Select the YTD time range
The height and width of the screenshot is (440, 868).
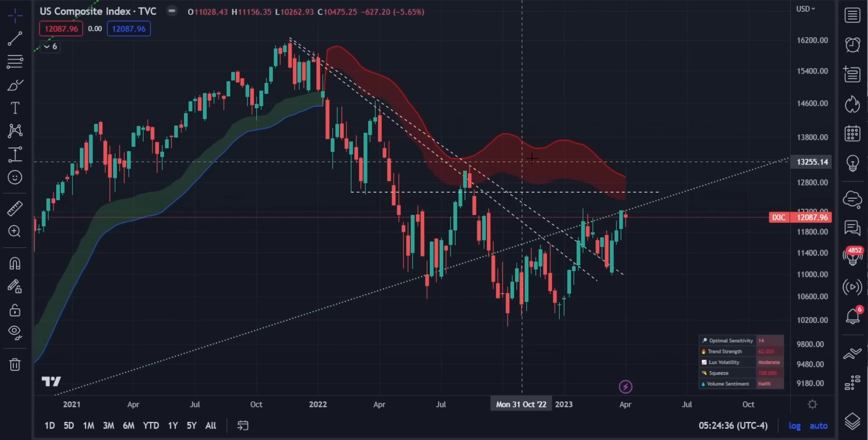point(151,425)
